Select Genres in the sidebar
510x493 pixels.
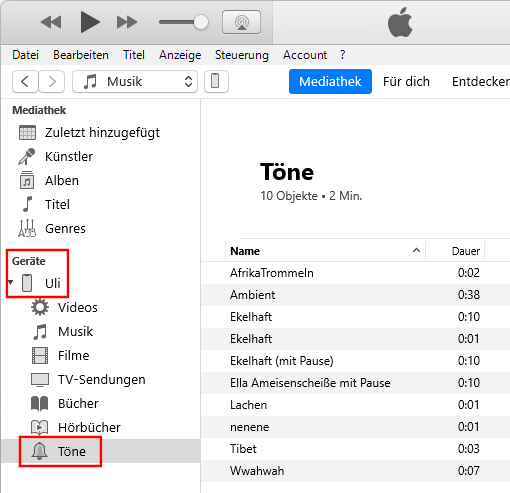point(100,229)
